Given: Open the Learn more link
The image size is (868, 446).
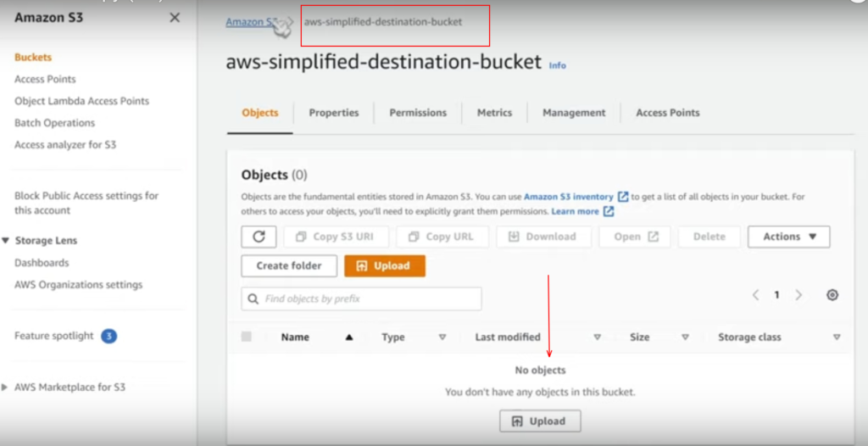Looking at the screenshot, I should click(576, 211).
